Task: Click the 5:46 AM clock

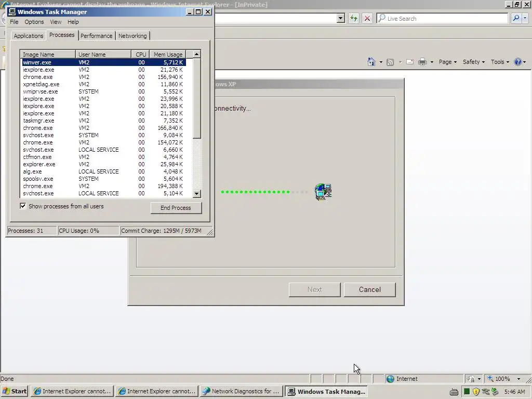Action: 514,392
